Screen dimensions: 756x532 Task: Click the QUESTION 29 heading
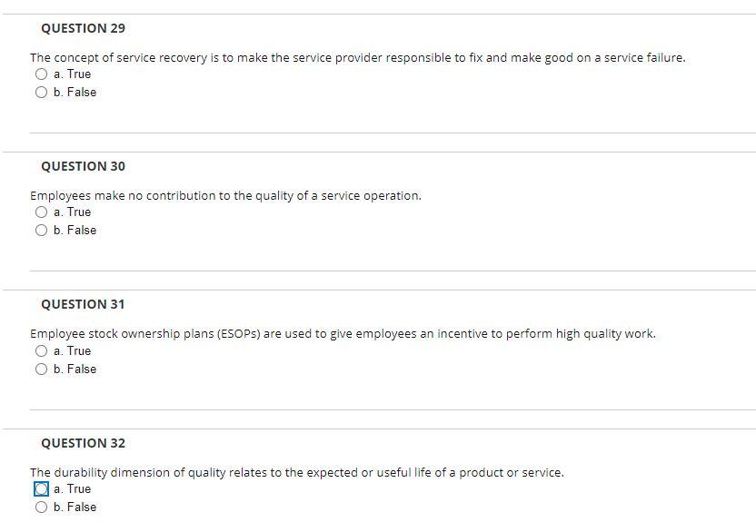(83, 27)
